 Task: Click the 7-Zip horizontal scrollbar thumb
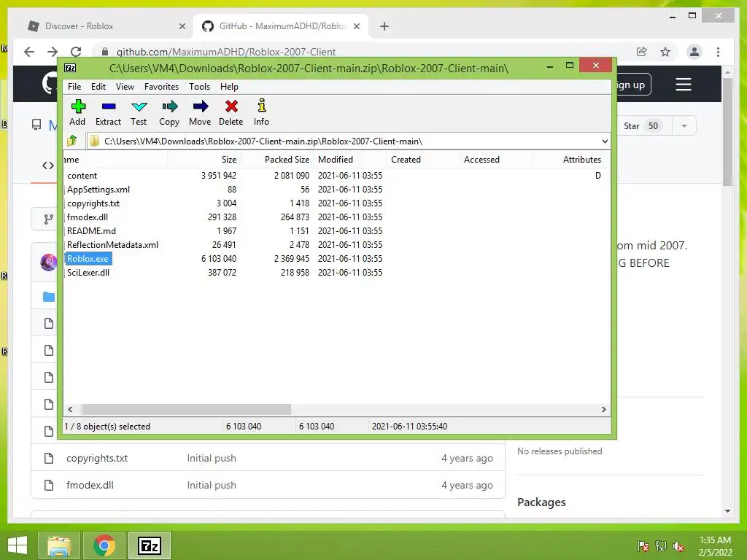point(186,410)
